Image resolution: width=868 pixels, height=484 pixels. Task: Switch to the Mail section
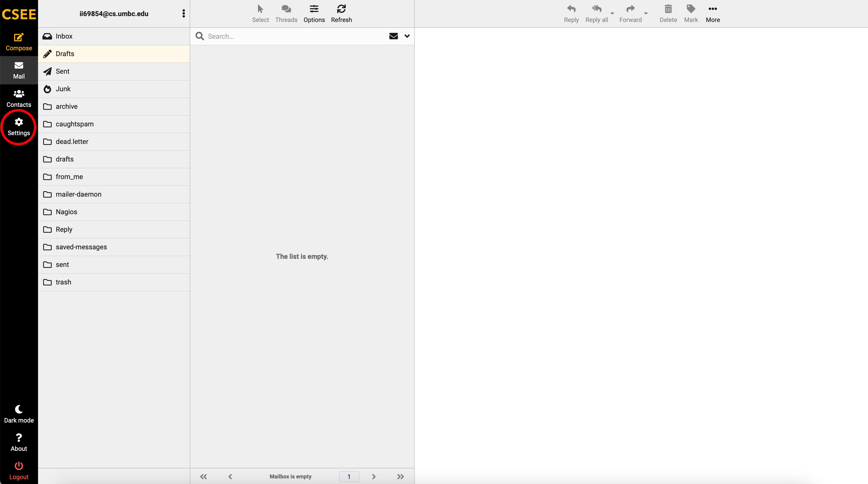tap(19, 70)
